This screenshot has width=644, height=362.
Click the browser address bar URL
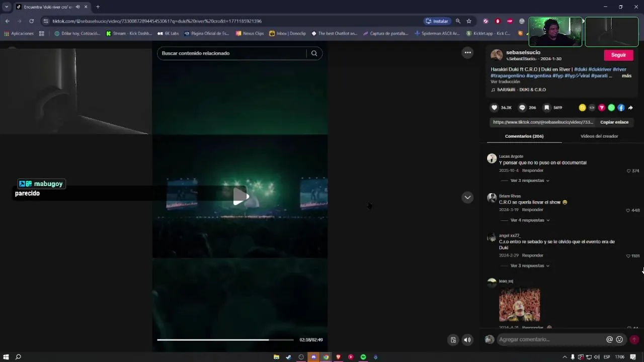click(157, 21)
